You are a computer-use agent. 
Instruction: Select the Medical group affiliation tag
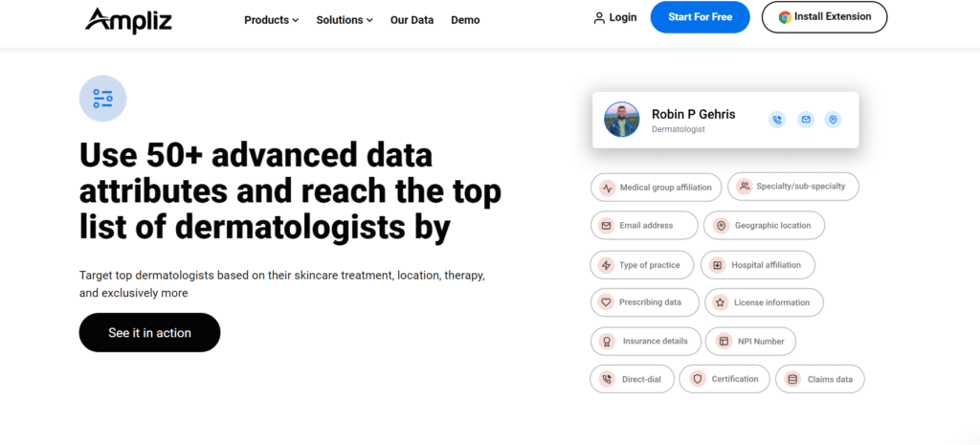(656, 188)
